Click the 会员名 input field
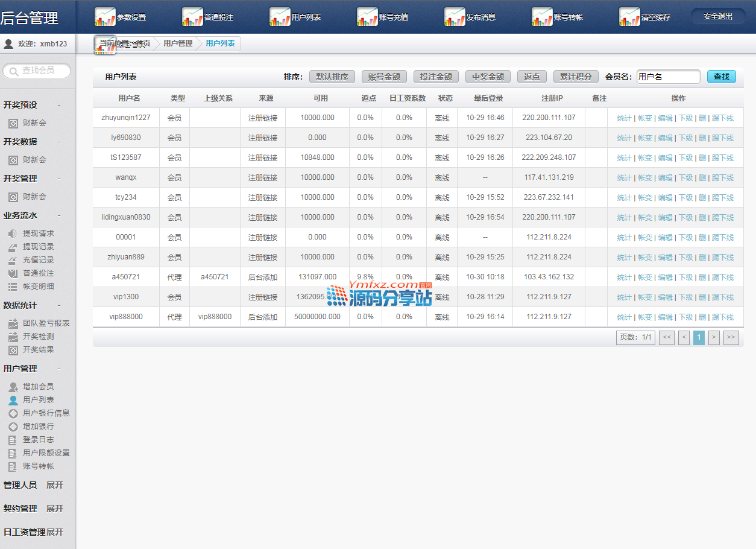 [668, 77]
